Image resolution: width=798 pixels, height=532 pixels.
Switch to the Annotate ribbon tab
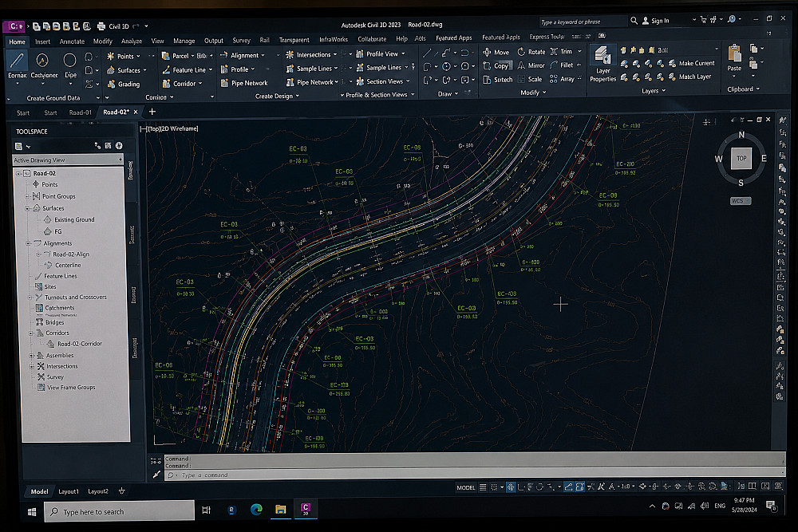[x=72, y=41]
